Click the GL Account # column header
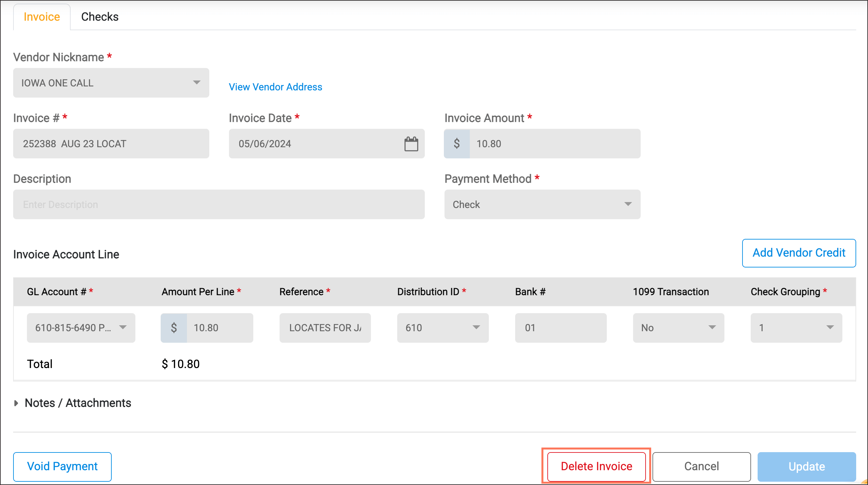The image size is (868, 485). point(60,292)
